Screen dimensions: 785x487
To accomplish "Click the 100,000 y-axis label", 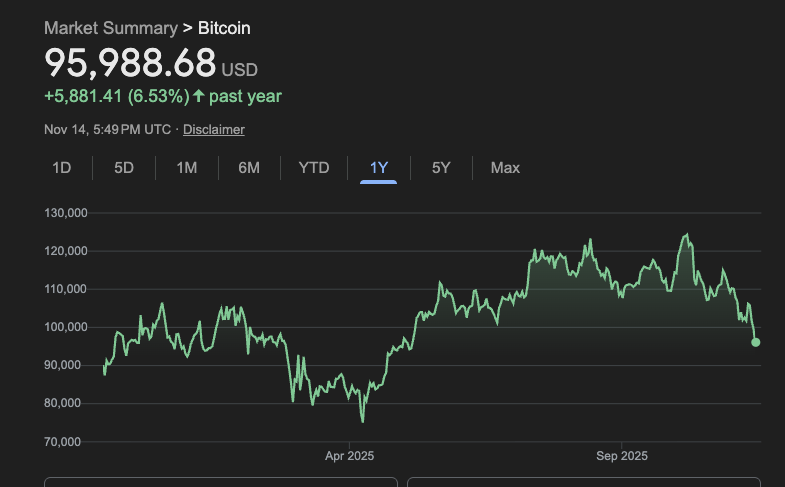I will pyautogui.click(x=66, y=327).
